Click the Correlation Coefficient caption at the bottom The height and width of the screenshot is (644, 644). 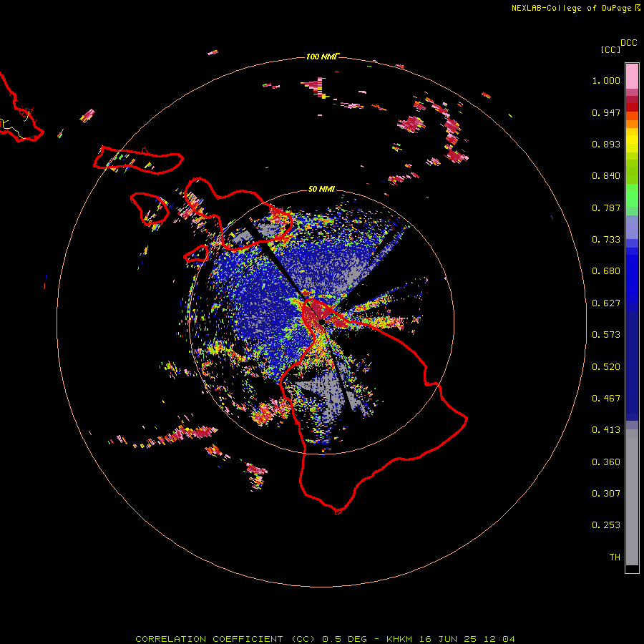pyautogui.click(x=326, y=639)
